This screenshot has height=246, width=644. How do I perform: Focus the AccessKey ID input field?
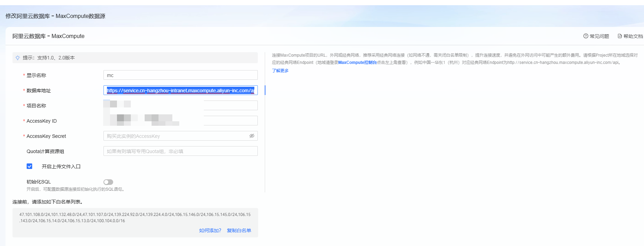(x=230, y=121)
